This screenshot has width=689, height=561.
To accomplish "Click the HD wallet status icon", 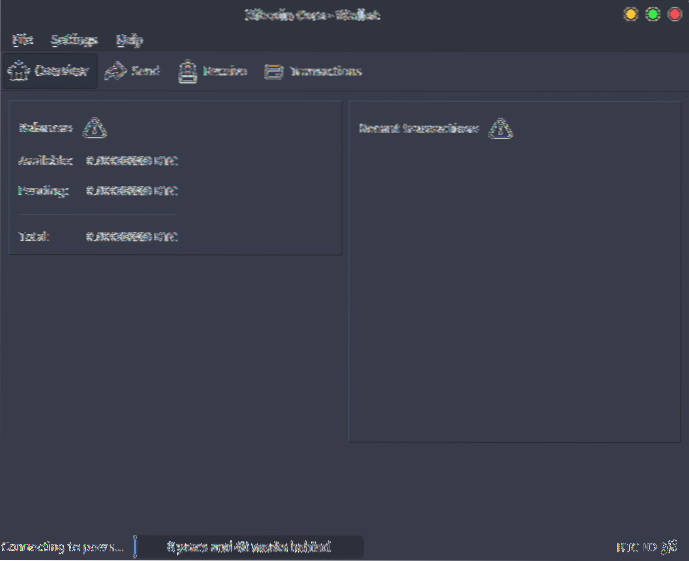I will point(649,547).
